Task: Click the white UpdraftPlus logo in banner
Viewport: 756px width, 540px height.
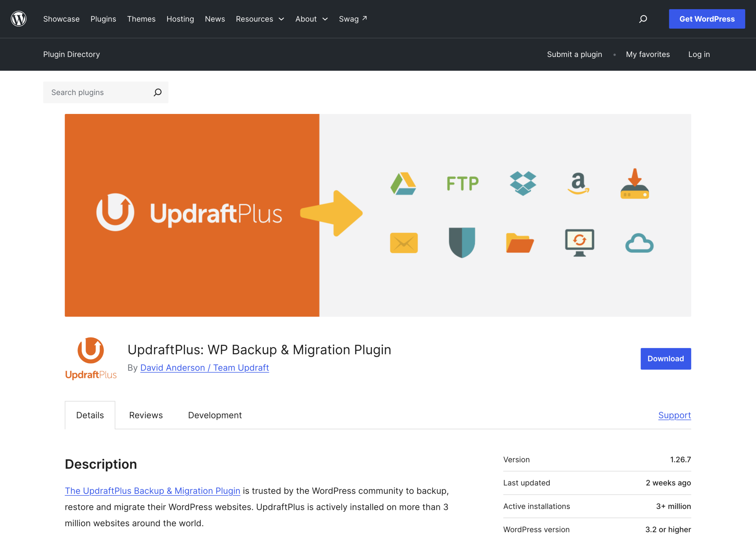Action: click(189, 213)
